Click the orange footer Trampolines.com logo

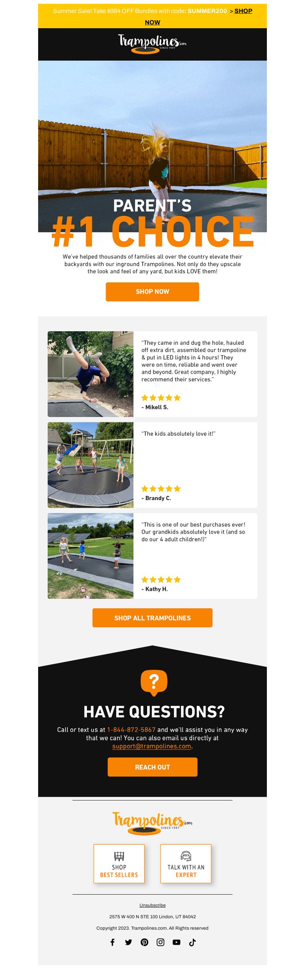(152, 823)
